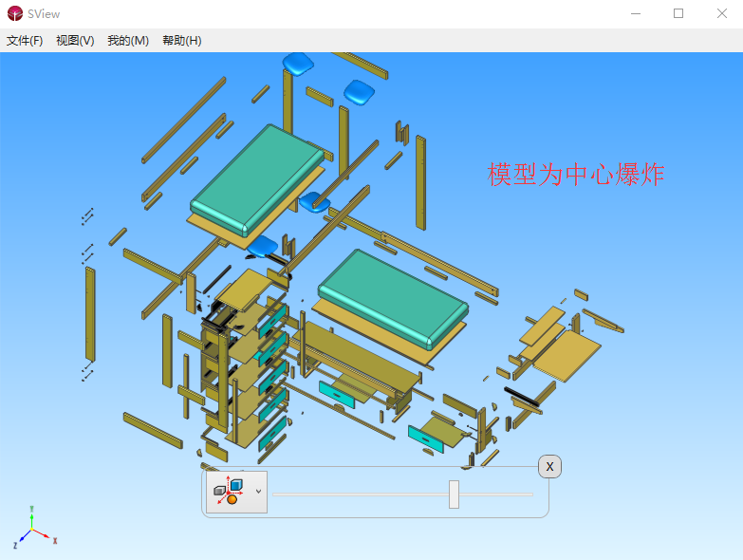Open the 视图(V) menu
The width and height of the screenshot is (743, 560).
75,41
